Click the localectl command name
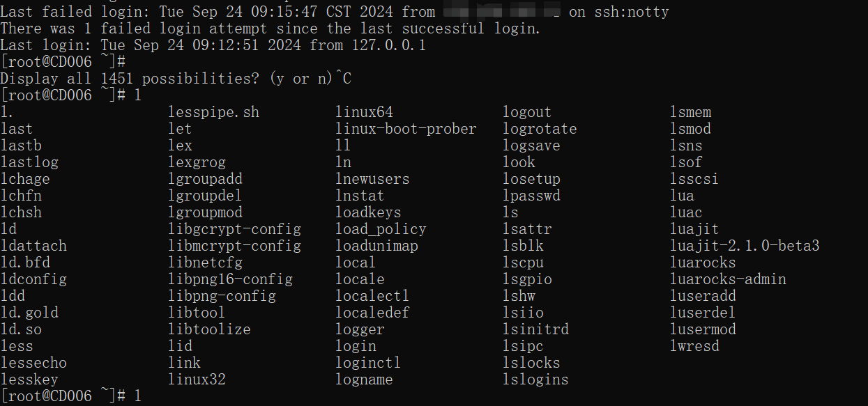 [372, 296]
